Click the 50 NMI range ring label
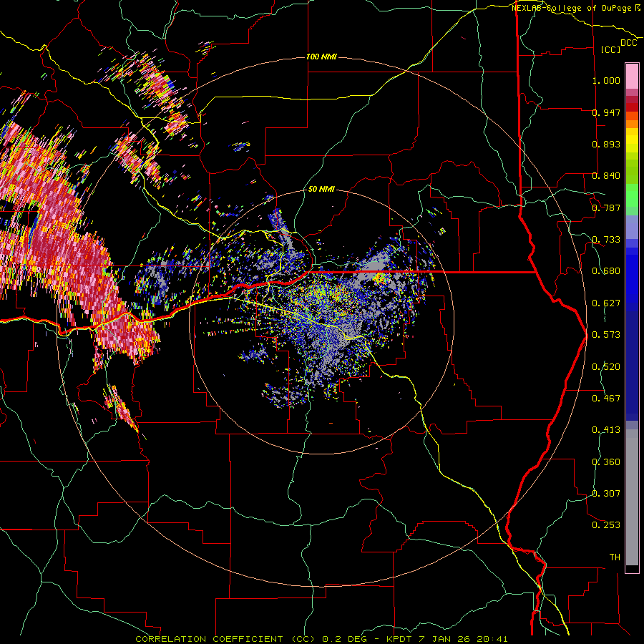Image resolution: width=644 pixels, height=644 pixels. click(x=321, y=189)
